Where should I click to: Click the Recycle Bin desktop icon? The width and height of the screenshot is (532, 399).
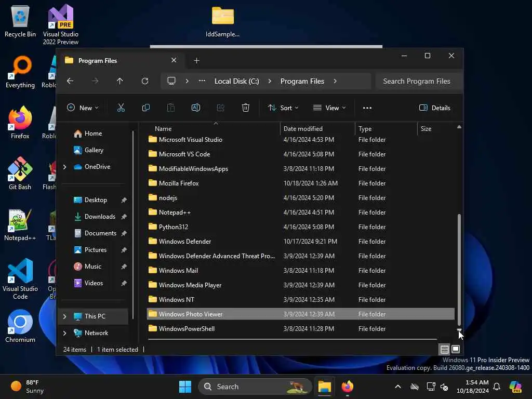tap(20, 21)
